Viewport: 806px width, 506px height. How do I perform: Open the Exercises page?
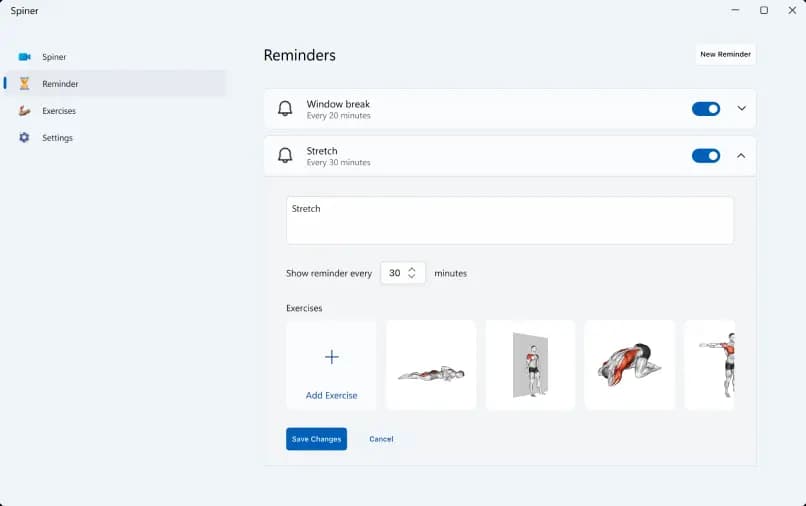pyautogui.click(x=58, y=111)
